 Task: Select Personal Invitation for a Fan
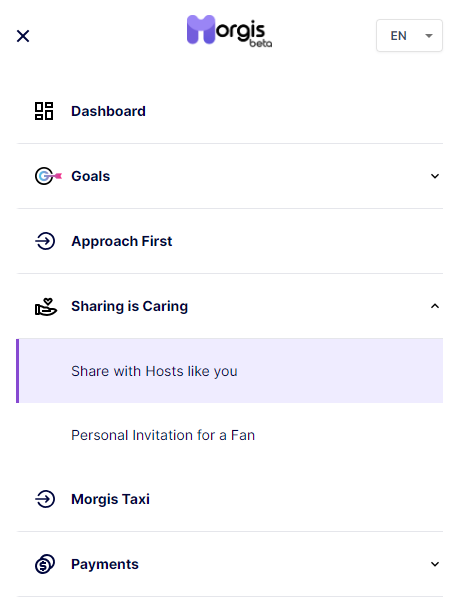coord(163,435)
